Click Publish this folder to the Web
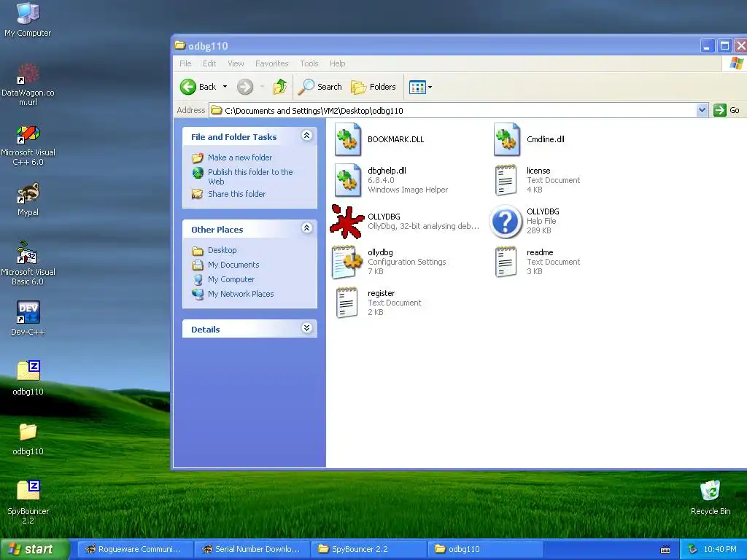This screenshot has height=560, width=747. (x=250, y=176)
